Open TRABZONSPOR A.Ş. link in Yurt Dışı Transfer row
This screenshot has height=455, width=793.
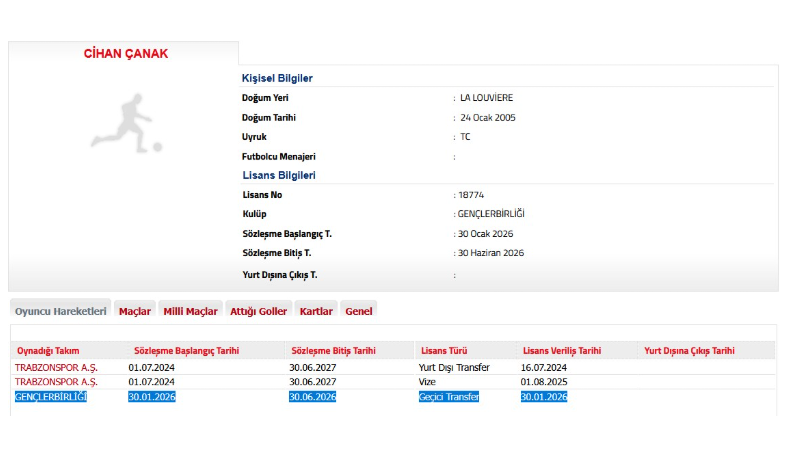56,367
